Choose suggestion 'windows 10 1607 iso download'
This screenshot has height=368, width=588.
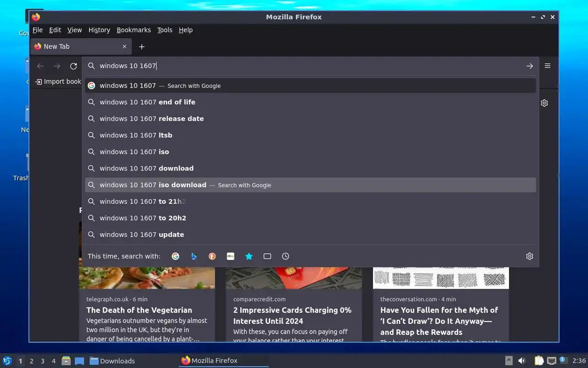point(311,185)
